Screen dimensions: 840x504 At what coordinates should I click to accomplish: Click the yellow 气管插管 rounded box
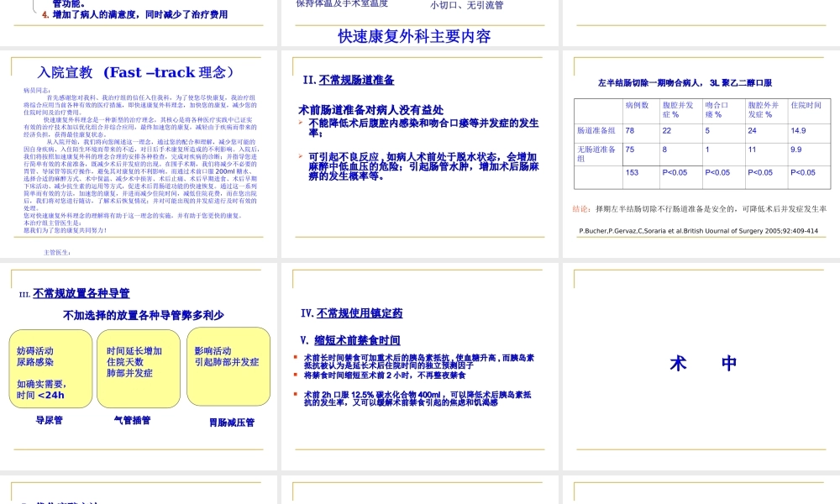pyautogui.click(x=139, y=368)
